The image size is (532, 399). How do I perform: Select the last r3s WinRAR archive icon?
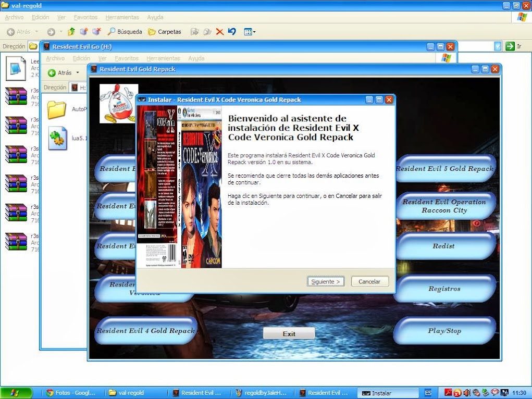click(x=16, y=242)
